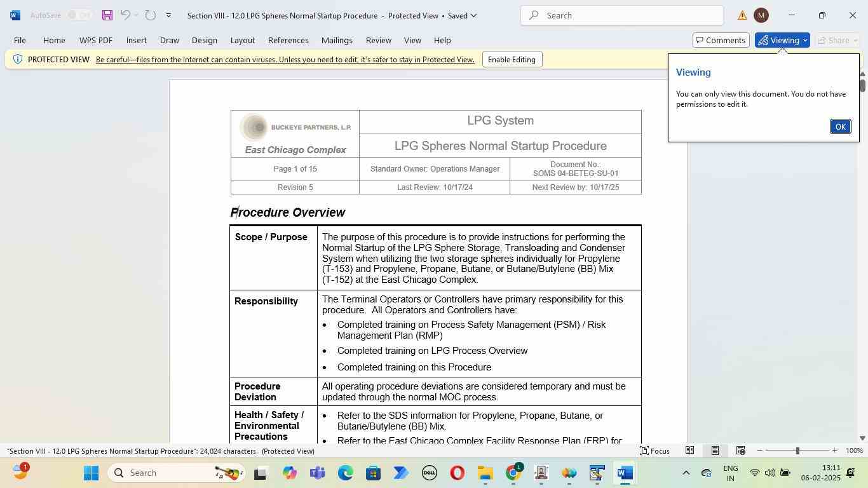Click the warning triangle icon
The height and width of the screenshot is (488, 868).
click(x=742, y=15)
